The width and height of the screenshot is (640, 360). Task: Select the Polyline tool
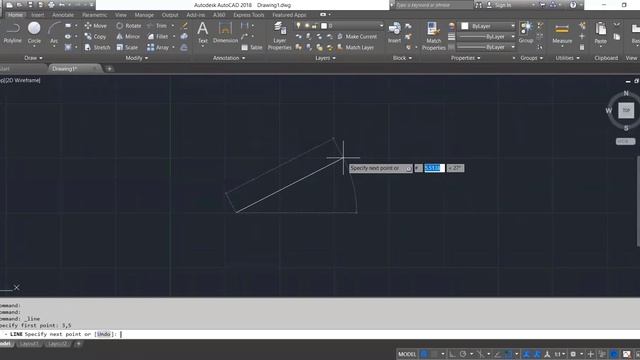coord(13,33)
